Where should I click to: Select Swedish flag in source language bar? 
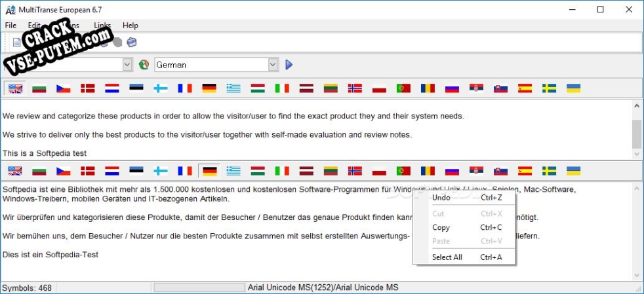click(x=549, y=88)
